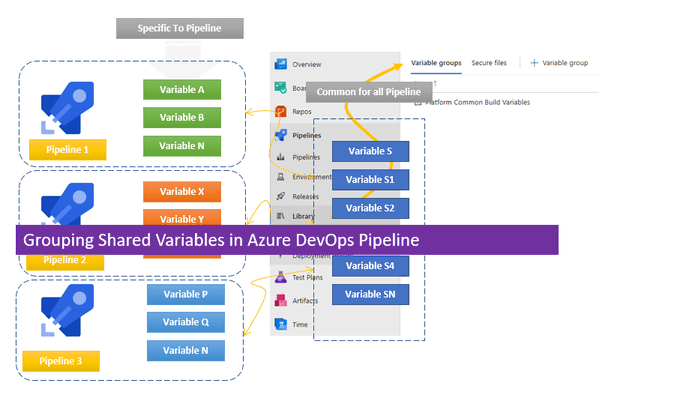Select the Repos menu label

point(302,112)
